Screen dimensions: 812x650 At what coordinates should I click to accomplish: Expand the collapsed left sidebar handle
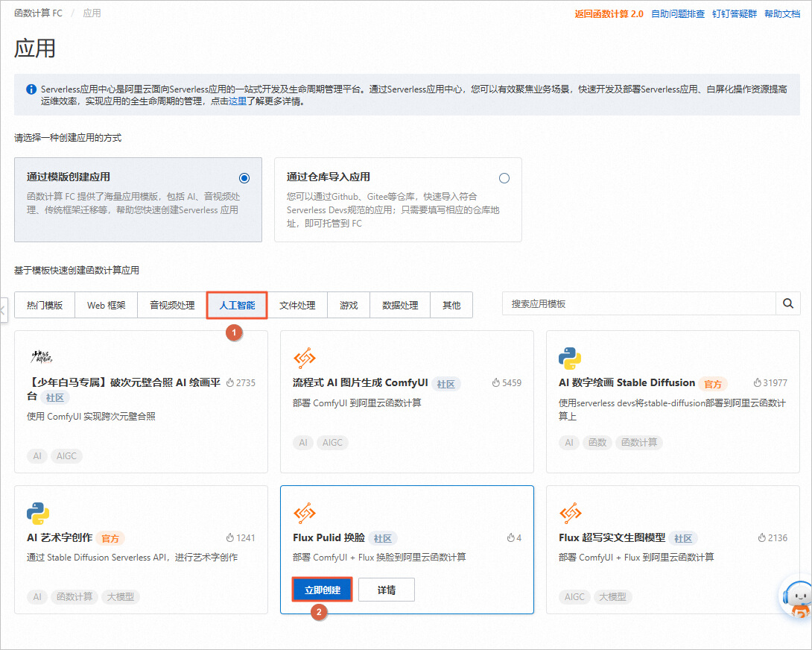4,310
